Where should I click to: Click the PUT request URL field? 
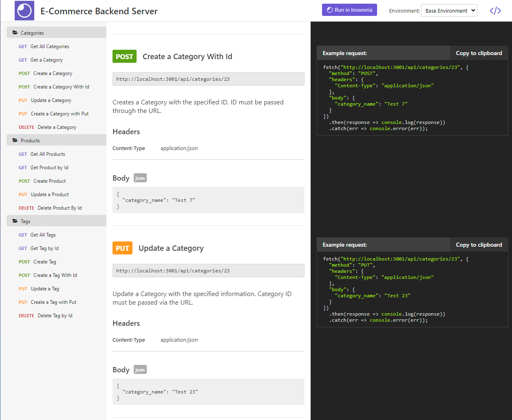coord(208,271)
